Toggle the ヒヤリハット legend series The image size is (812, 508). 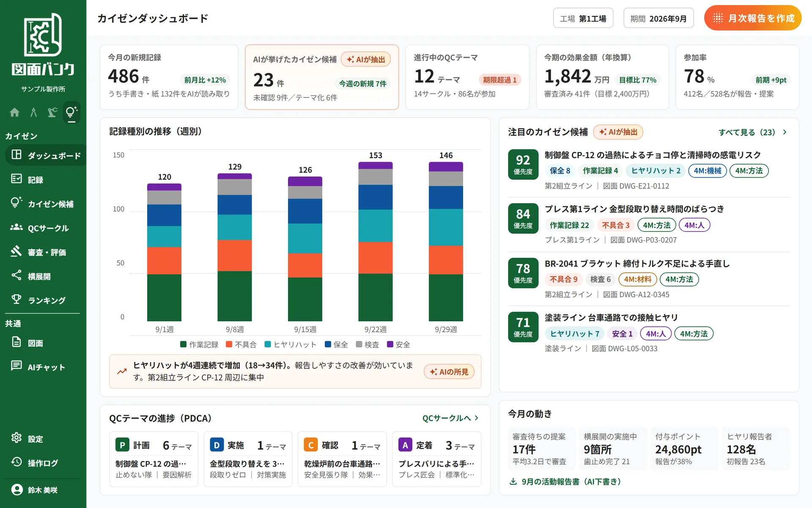pyautogui.click(x=291, y=345)
